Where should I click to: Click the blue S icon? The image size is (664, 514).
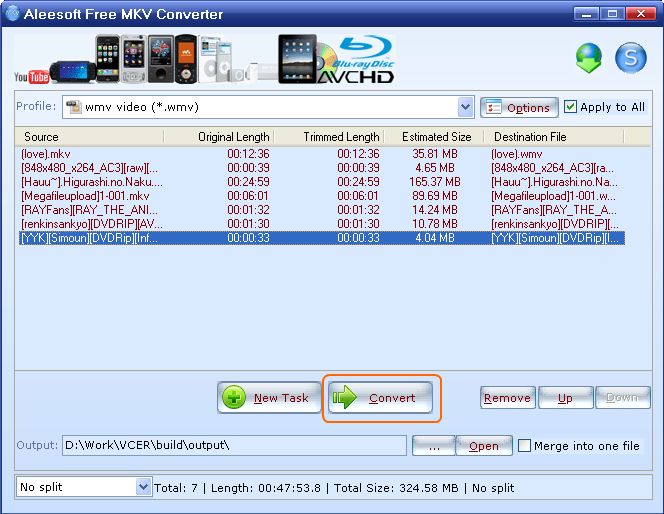click(x=631, y=58)
